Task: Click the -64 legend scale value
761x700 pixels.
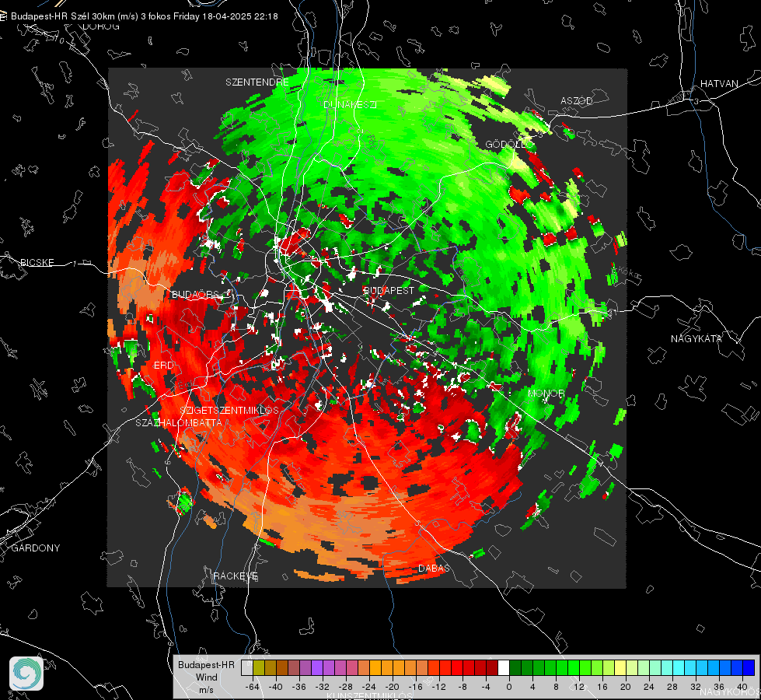Action: [x=253, y=687]
